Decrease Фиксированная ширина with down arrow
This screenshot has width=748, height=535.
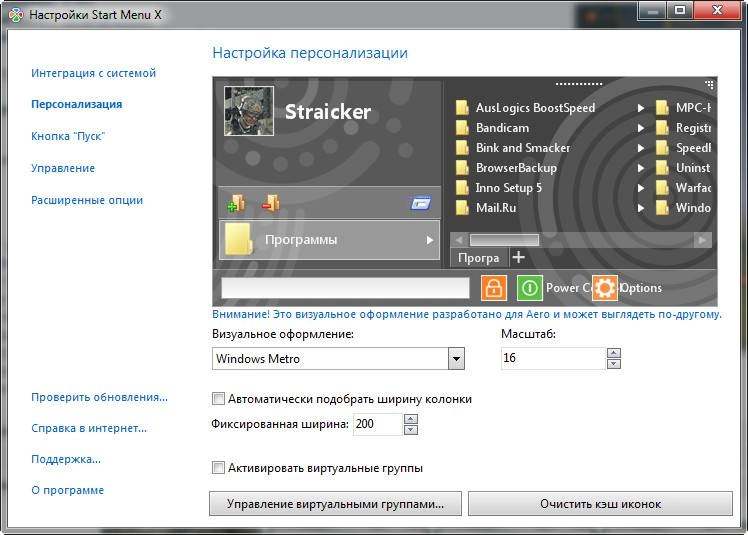(x=411, y=430)
